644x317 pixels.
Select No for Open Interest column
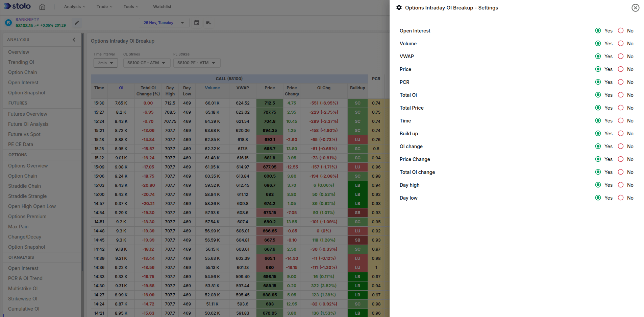click(x=621, y=31)
